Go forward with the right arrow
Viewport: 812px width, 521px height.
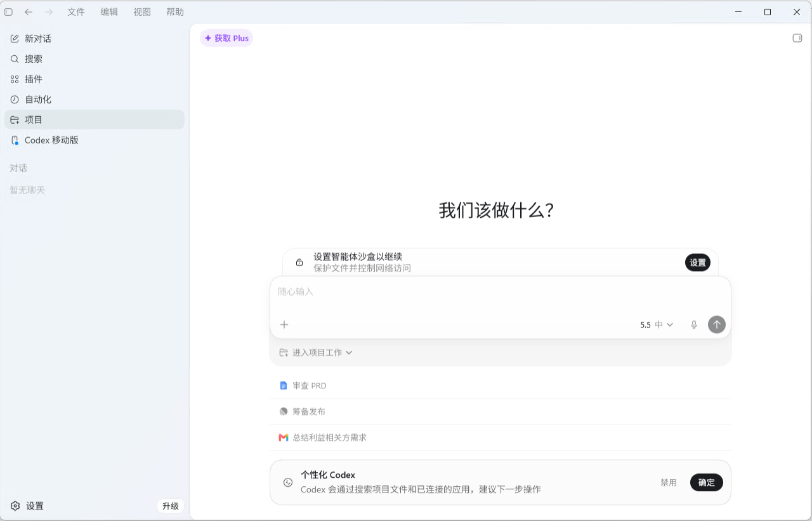tap(49, 12)
